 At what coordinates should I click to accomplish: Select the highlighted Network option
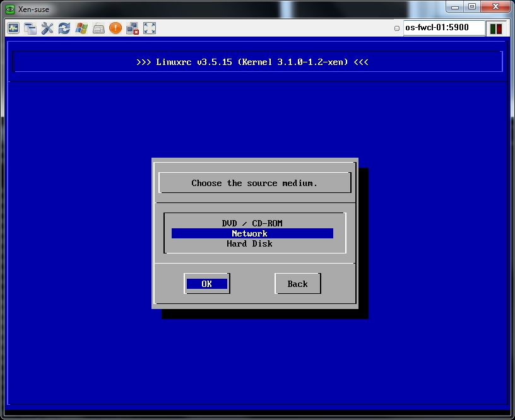[252, 233]
